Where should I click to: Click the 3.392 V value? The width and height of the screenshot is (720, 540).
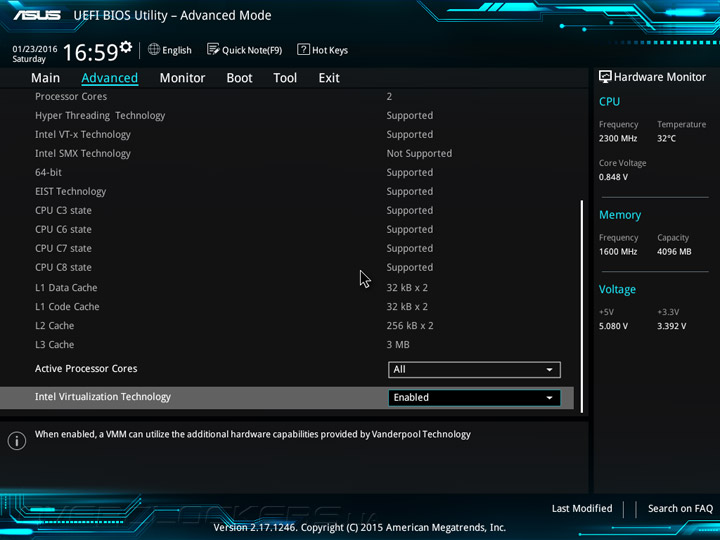[x=672, y=326]
